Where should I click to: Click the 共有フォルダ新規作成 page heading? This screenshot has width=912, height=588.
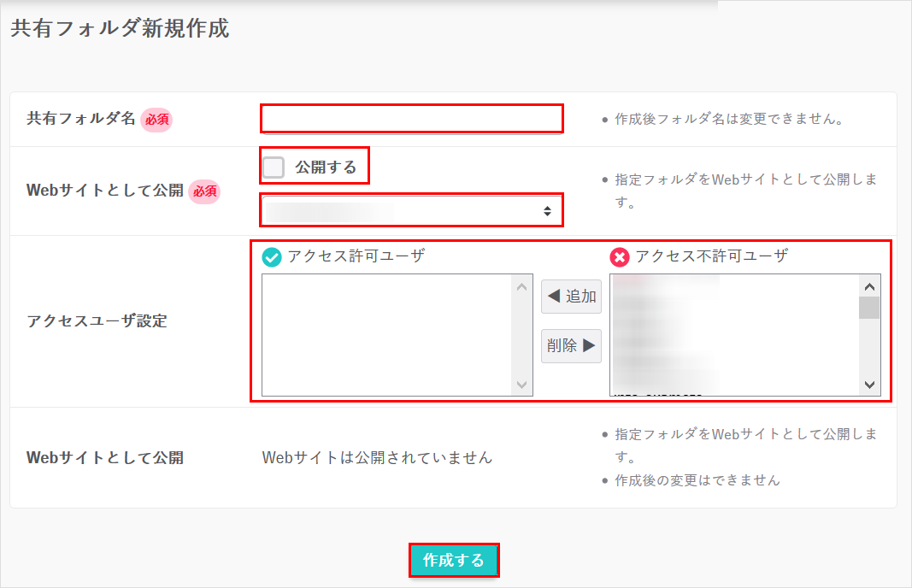(x=120, y=28)
